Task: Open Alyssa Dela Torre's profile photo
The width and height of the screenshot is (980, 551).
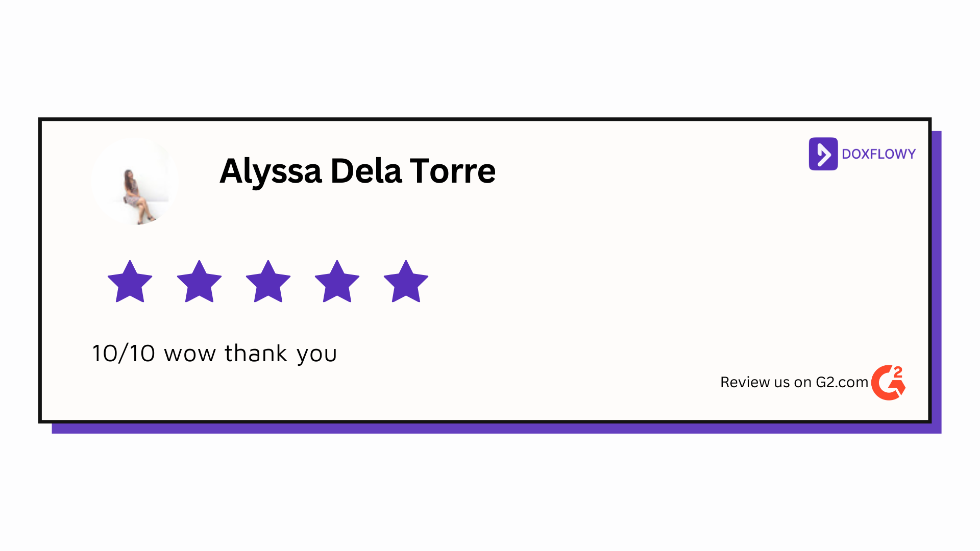Action: (x=135, y=182)
